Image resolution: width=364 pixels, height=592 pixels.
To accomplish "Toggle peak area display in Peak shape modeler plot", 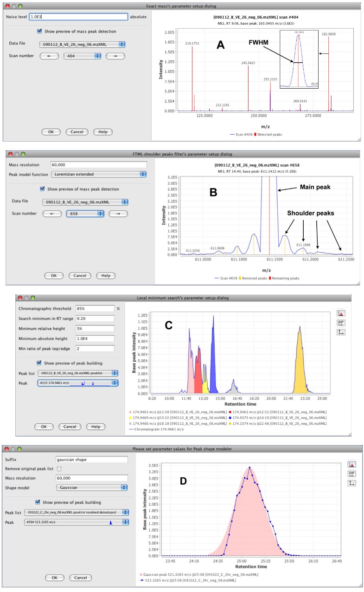I will (352, 464).
